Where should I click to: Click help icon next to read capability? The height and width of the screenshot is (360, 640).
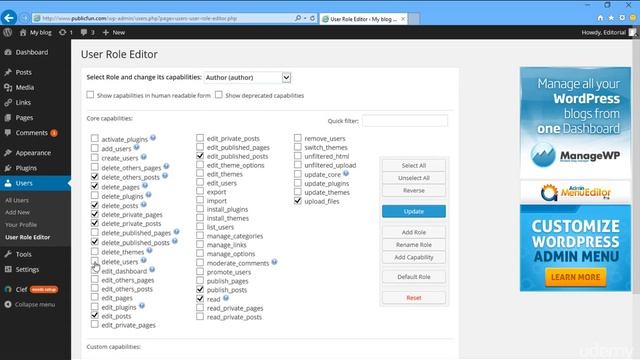(x=226, y=298)
